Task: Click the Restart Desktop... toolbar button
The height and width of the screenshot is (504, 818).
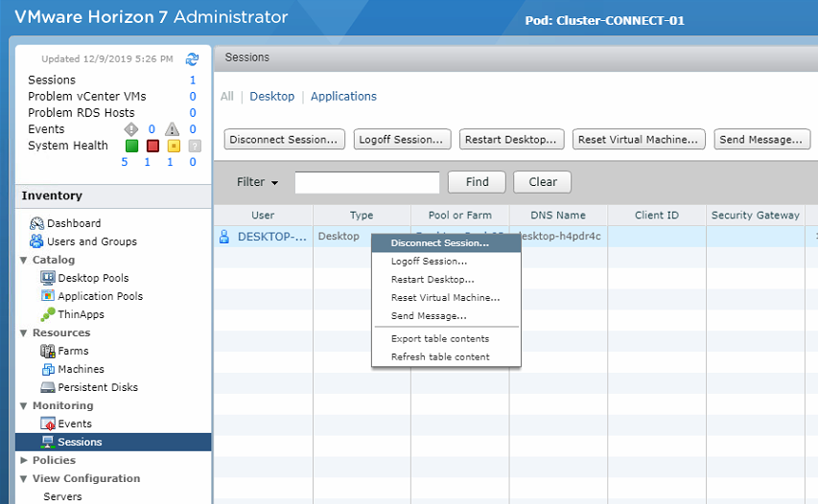Action: coord(512,140)
